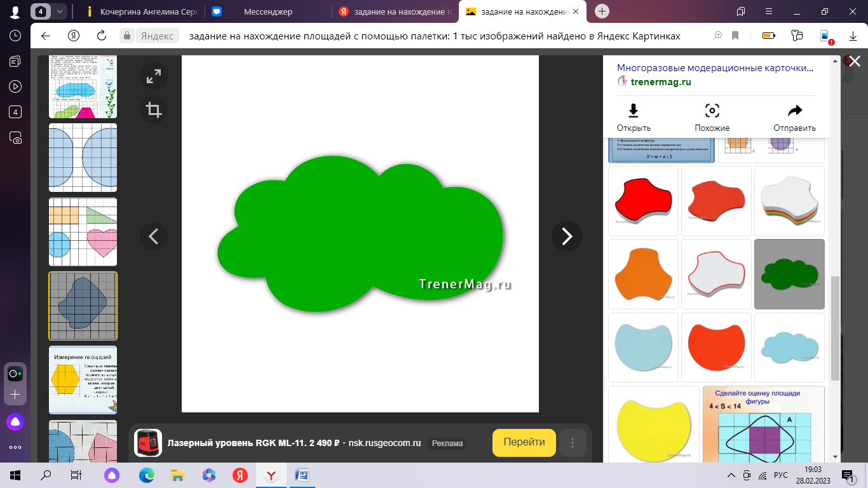The width and height of the screenshot is (868, 488).
Task: Open the Windows Start menu
Action: click(x=15, y=475)
